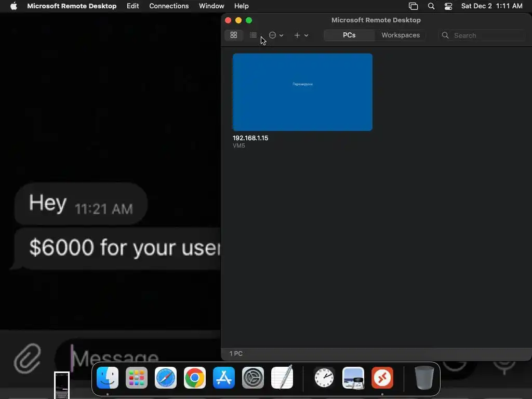Open the Help menu
The width and height of the screenshot is (532, 399).
241,6
